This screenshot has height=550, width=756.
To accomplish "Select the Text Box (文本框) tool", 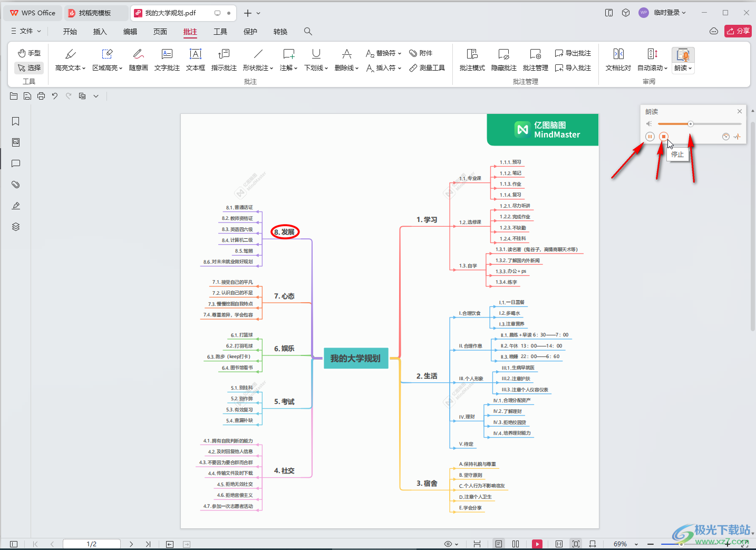I will [x=195, y=60].
